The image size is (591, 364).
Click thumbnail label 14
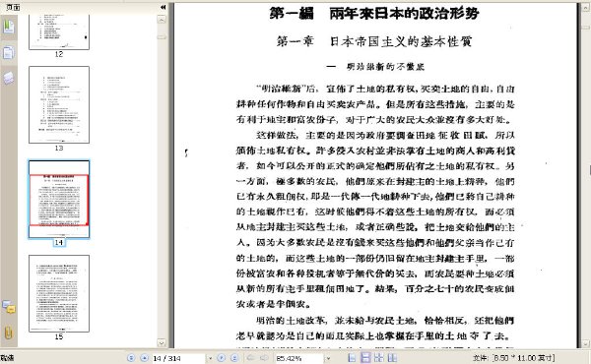pos(59,243)
